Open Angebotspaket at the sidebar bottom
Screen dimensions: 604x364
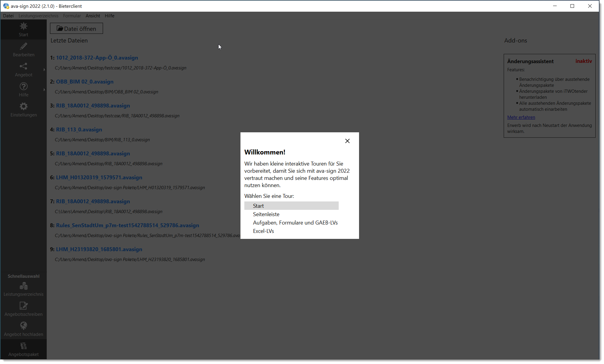(23, 349)
